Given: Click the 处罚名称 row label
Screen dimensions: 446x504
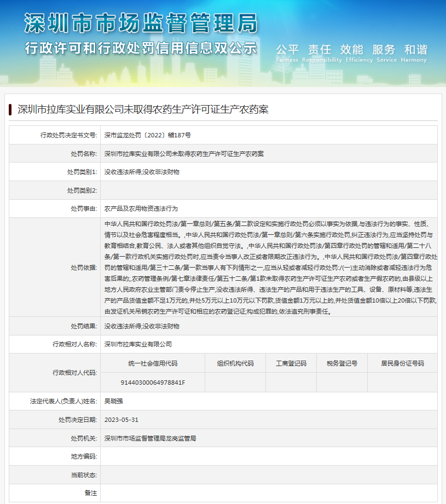Looking at the screenshot, I should click(84, 154).
